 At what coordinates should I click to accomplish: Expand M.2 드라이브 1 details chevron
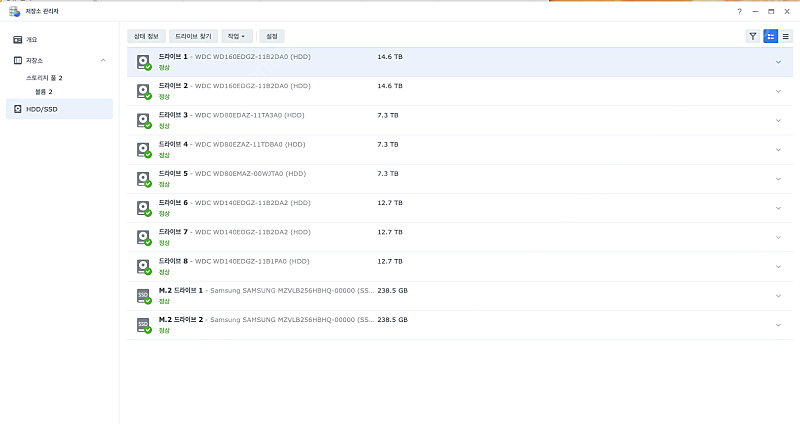coord(778,296)
